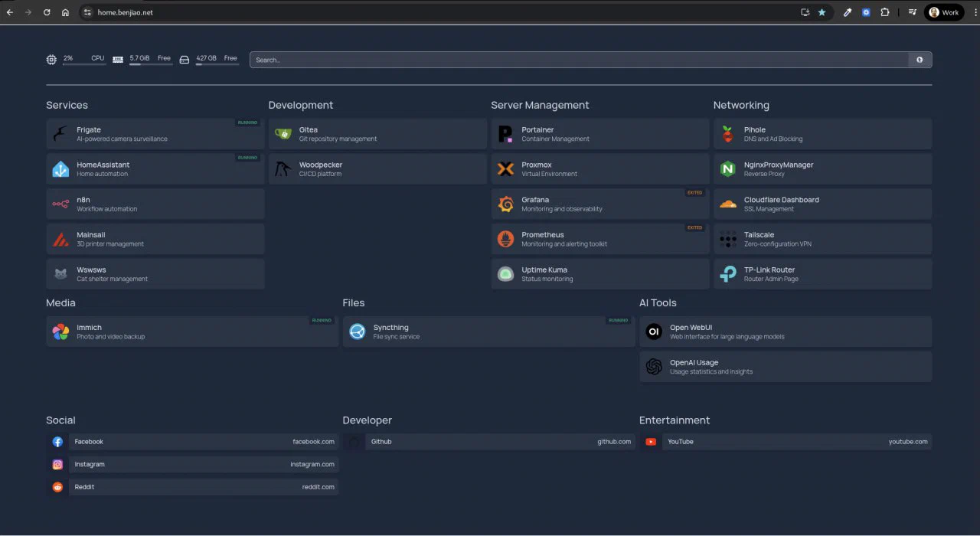This screenshot has height=536, width=980.
Task: Open the Syncthing sync icon
Action: pyautogui.click(x=358, y=332)
